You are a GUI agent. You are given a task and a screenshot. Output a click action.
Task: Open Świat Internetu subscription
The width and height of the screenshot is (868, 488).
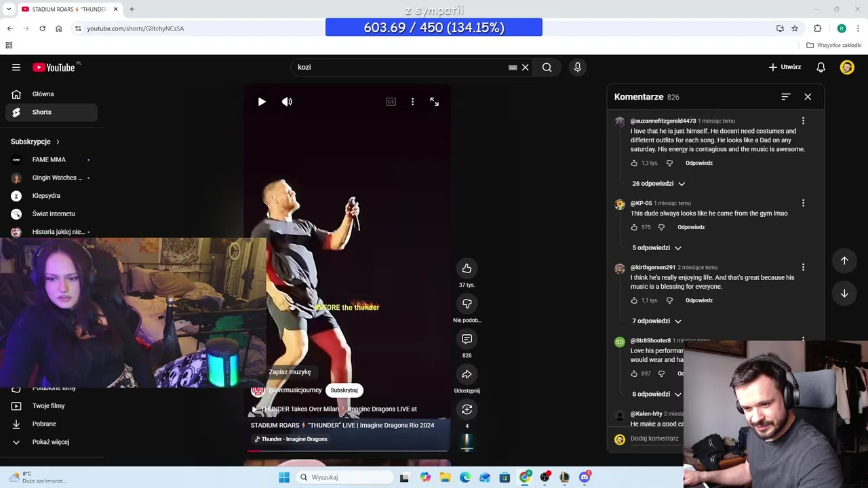[x=52, y=213]
